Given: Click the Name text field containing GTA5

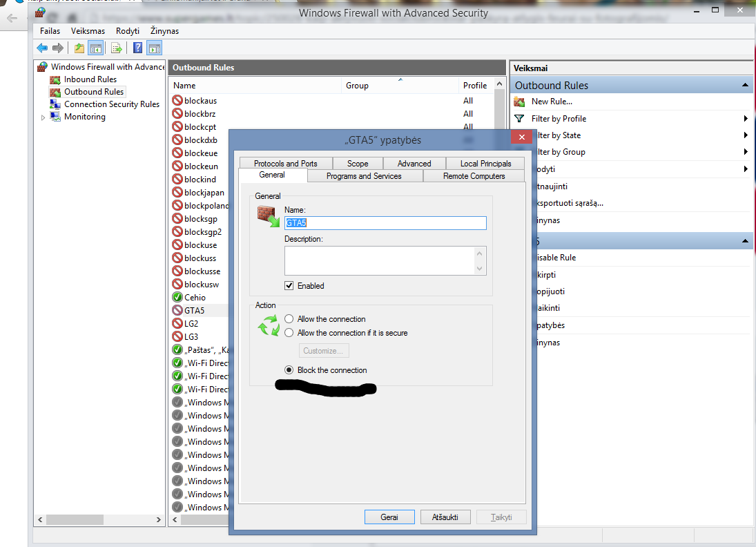Looking at the screenshot, I should [x=385, y=223].
